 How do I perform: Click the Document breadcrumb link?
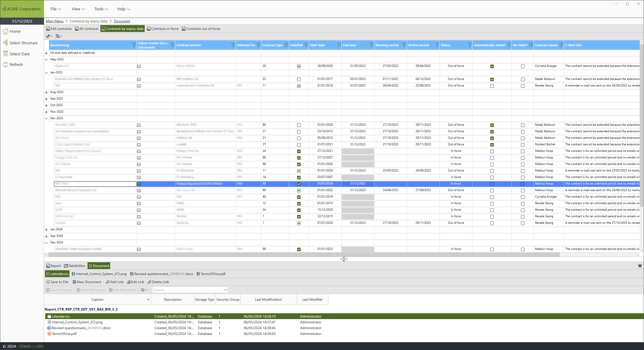(x=122, y=21)
